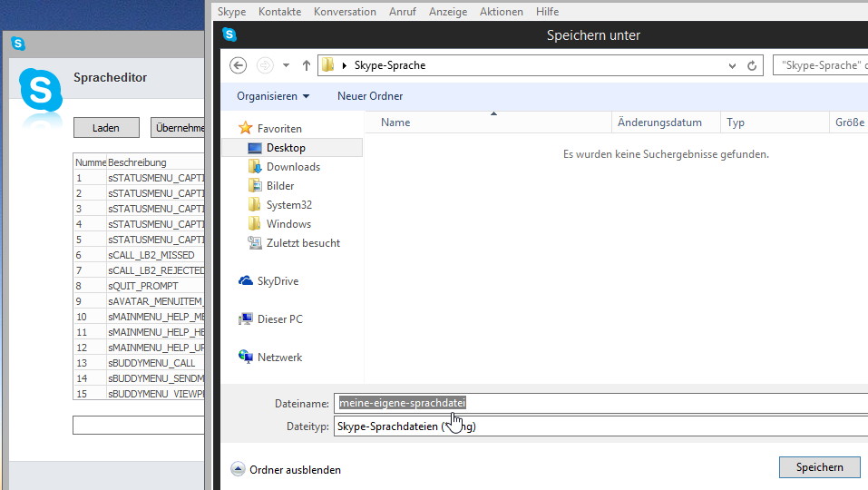Sort files by Änderungsdatum column
868x490 pixels.
click(660, 122)
